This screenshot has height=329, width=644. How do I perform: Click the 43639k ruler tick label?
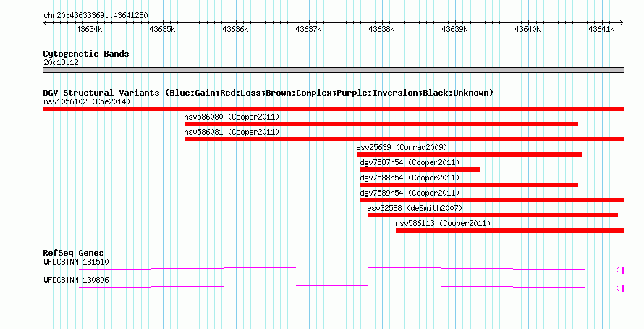click(454, 30)
